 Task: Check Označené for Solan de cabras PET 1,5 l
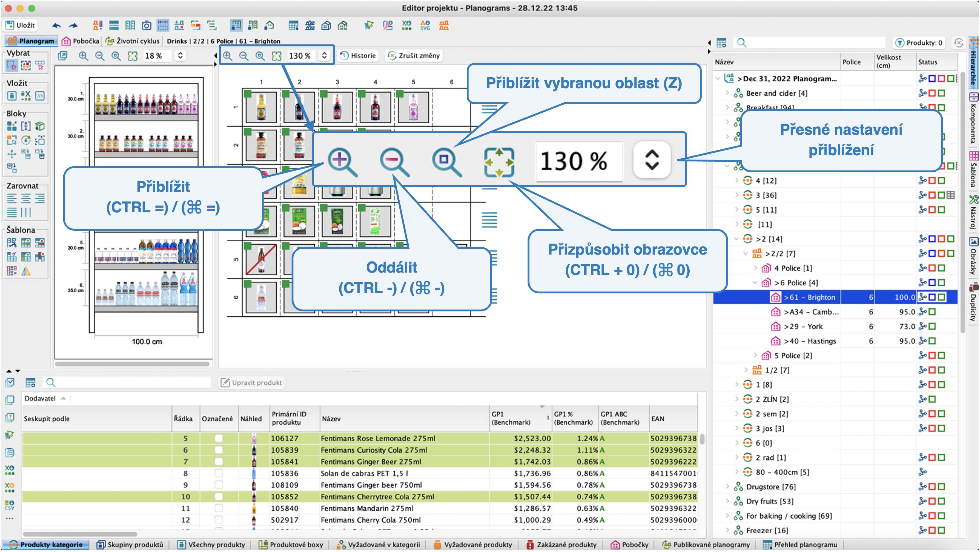[219, 473]
